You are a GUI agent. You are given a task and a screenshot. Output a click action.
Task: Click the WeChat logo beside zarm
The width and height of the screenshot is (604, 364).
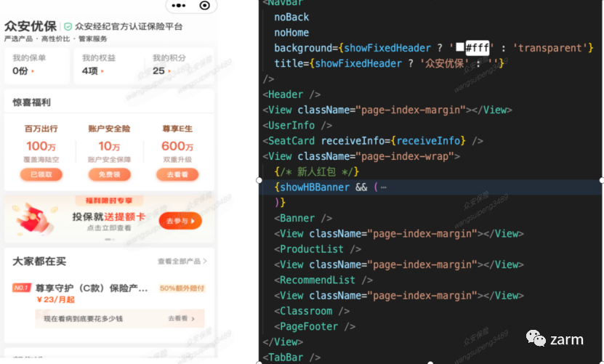click(536, 338)
